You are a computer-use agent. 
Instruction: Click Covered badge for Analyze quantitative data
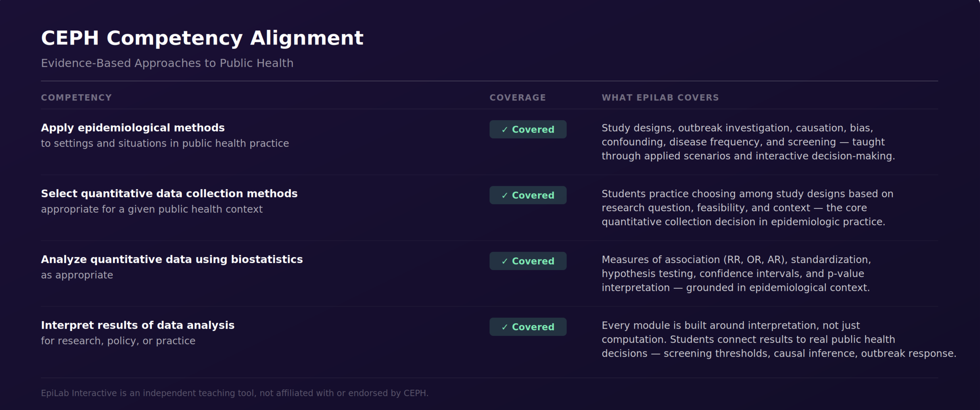[528, 261]
